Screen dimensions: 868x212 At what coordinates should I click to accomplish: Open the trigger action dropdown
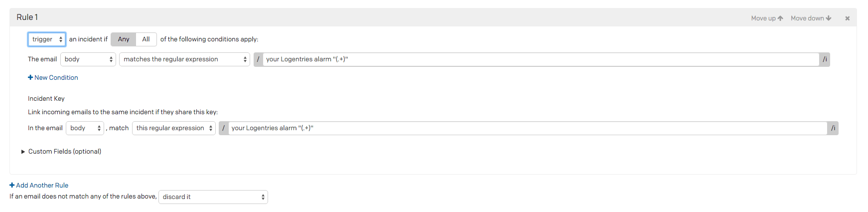(x=47, y=39)
